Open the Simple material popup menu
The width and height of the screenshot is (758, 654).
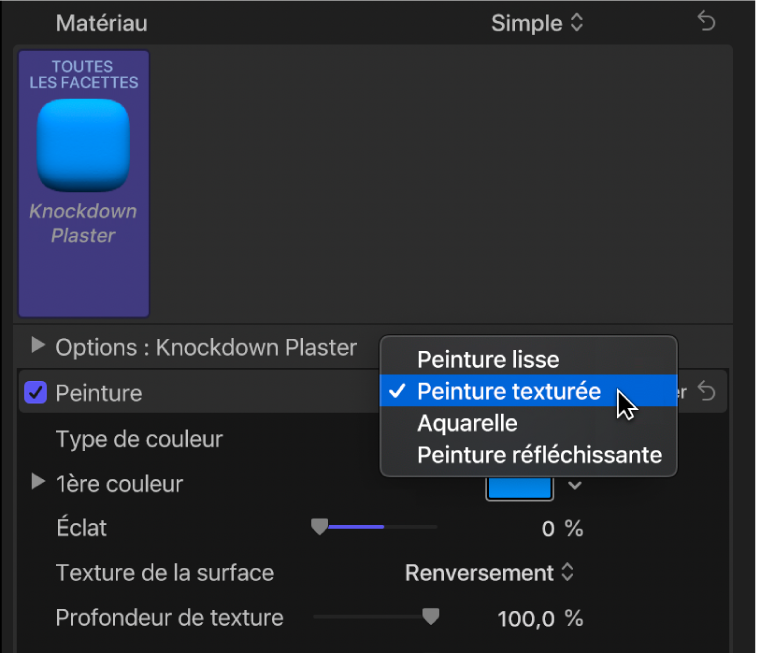point(537,23)
